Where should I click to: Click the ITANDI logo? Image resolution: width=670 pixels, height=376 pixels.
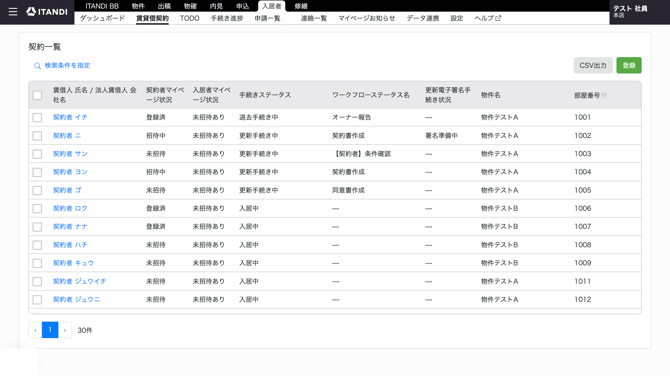point(47,12)
